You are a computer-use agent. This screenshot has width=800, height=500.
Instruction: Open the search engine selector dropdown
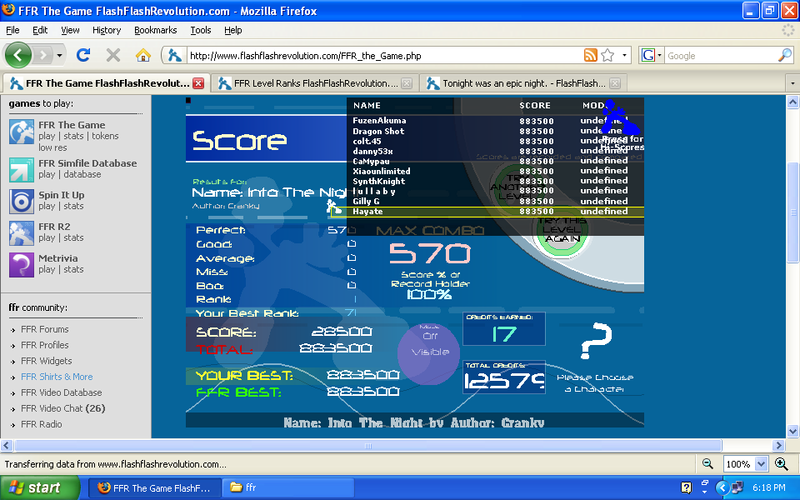(x=652, y=55)
